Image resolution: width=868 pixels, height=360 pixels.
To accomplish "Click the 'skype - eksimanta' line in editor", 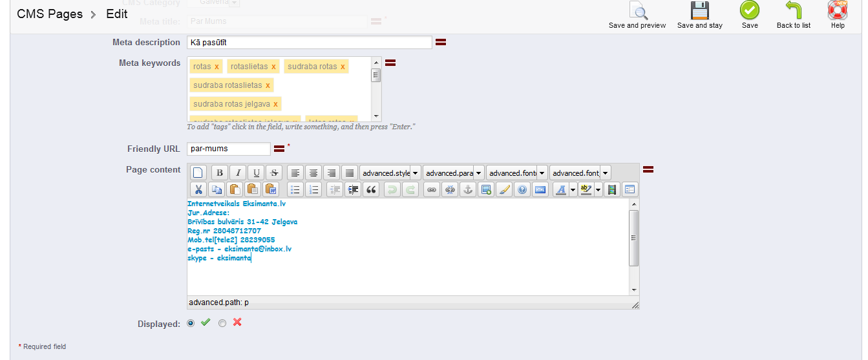I will pyautogui.click(x=219, y=258).
